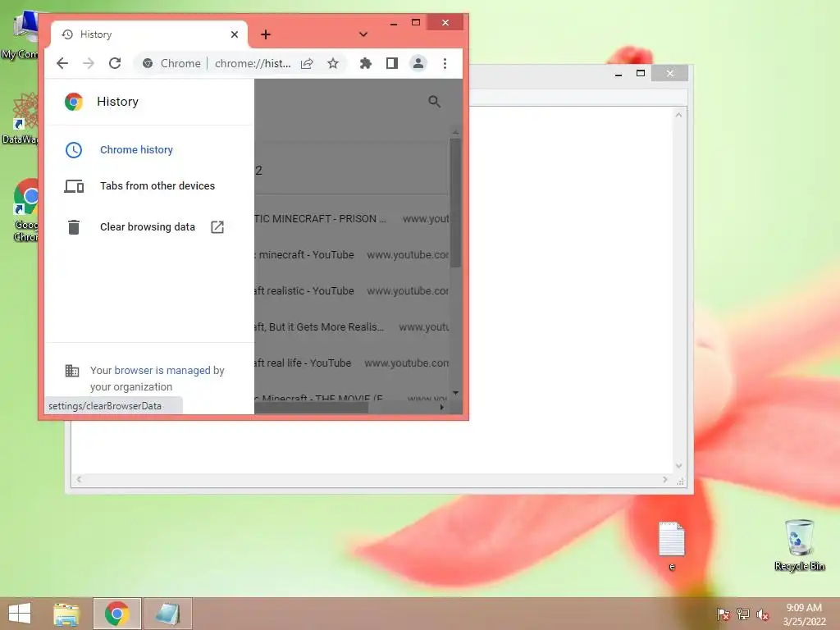Bookmark this page with the star

click(x=333, y=63)
